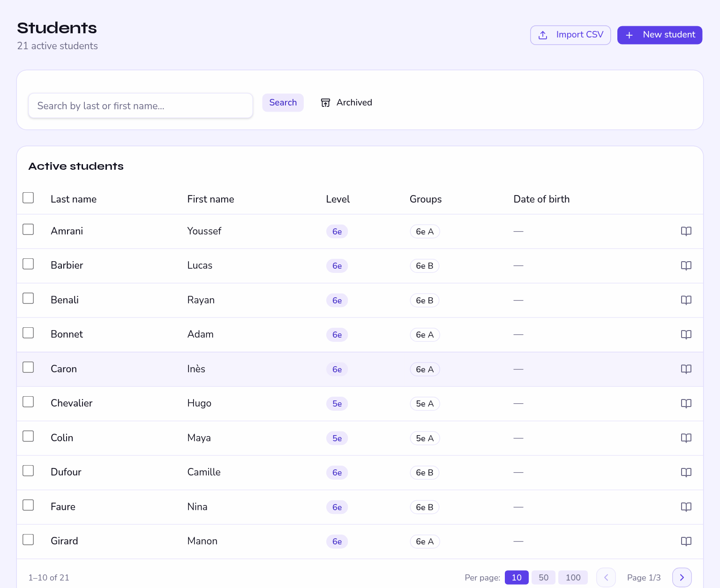Click last name Amrani
The height and width of the screenshot is (588, 720).
(67, 231)
